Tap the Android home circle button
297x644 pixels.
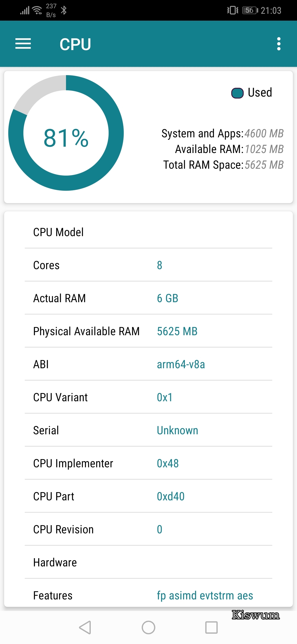148,627
